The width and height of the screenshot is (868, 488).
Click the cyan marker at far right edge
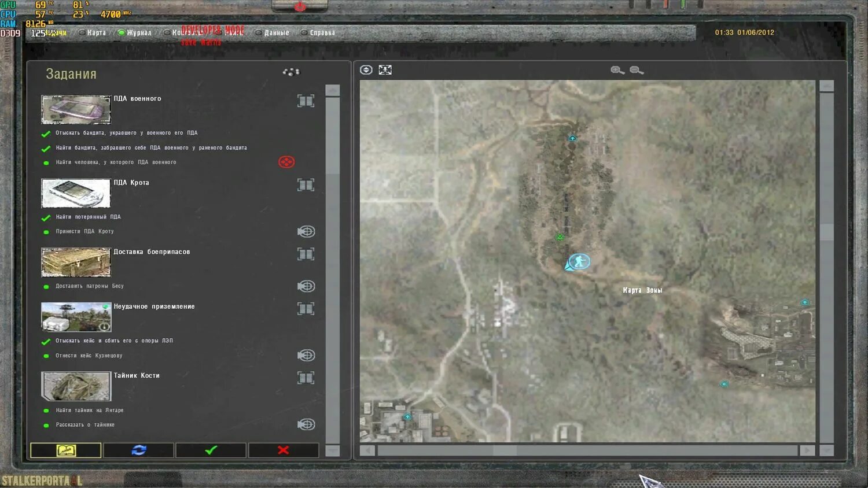pyautogui.click(x=804, y=302)
